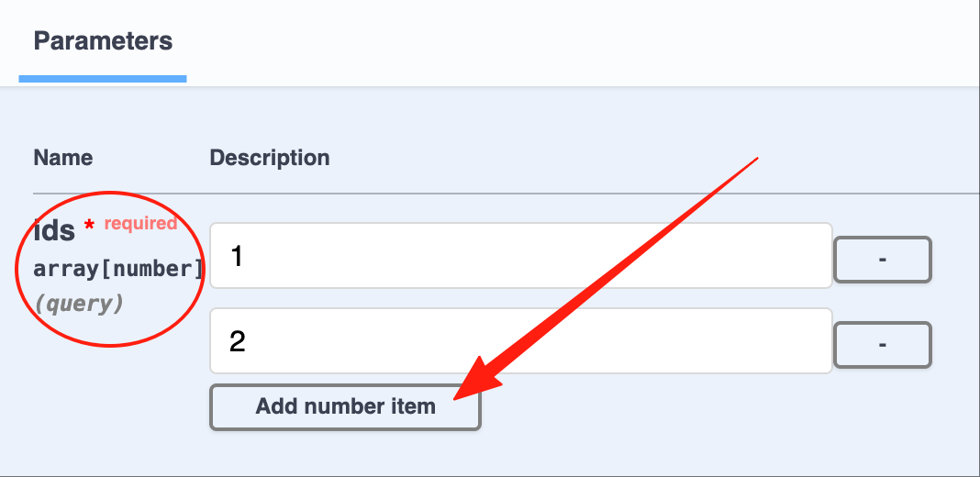Click the Add number item button
The width and height of the screenshot is (980, 477).
point(345,407)
